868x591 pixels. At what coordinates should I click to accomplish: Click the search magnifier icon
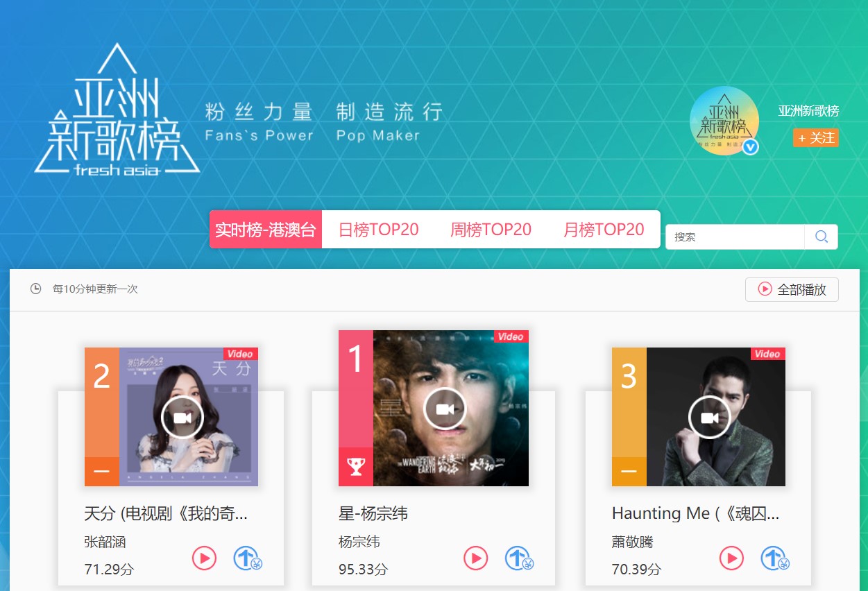click(821, 237)
